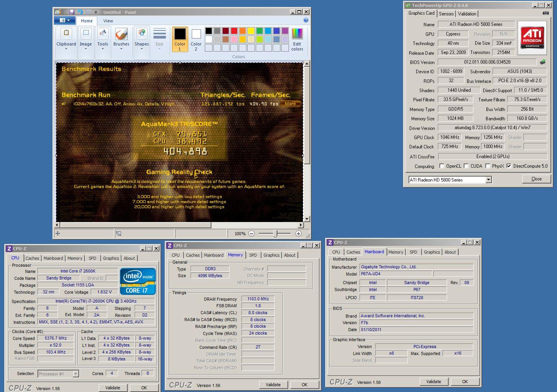Open Graphics tab in CPU-Z Mainboard window
Image resolution: width=557 pixels, height=392 pixels.
pyautogui.click(x=432, y=252)
